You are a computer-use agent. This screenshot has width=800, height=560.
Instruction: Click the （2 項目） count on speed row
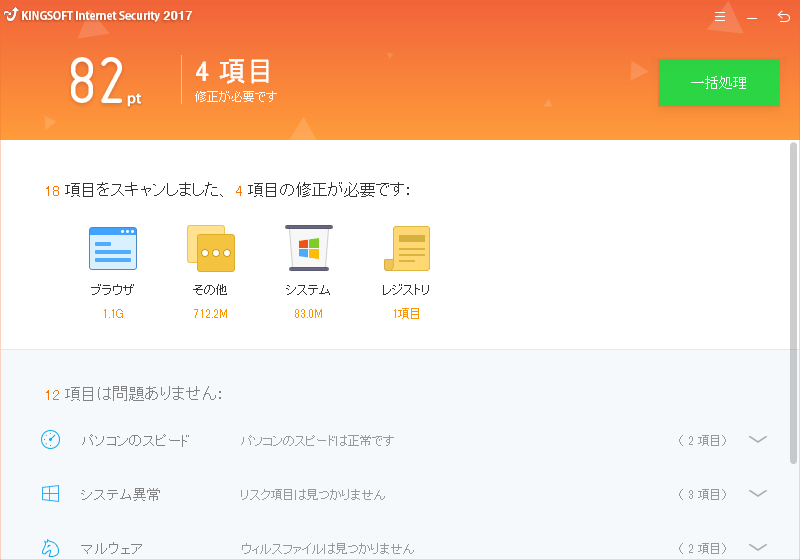(x=703, y=440)
